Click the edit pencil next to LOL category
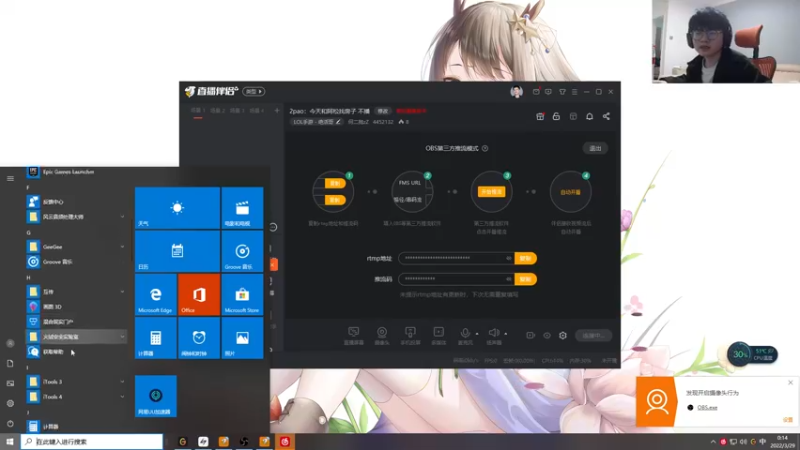 tap(338, 122)
